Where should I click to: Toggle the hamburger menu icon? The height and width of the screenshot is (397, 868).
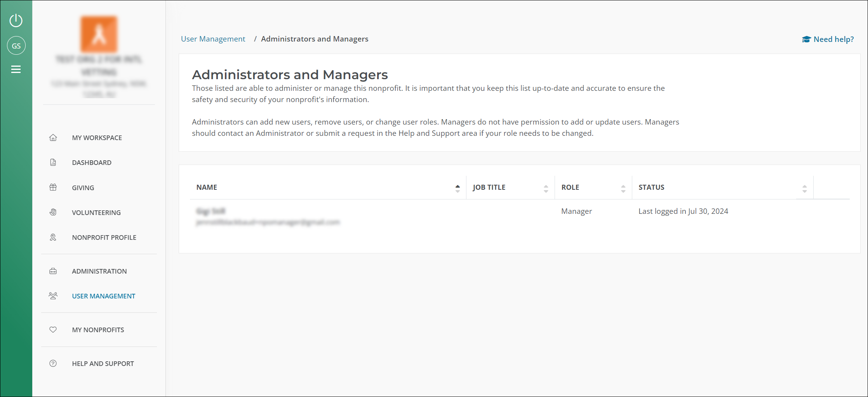[16, 69]
